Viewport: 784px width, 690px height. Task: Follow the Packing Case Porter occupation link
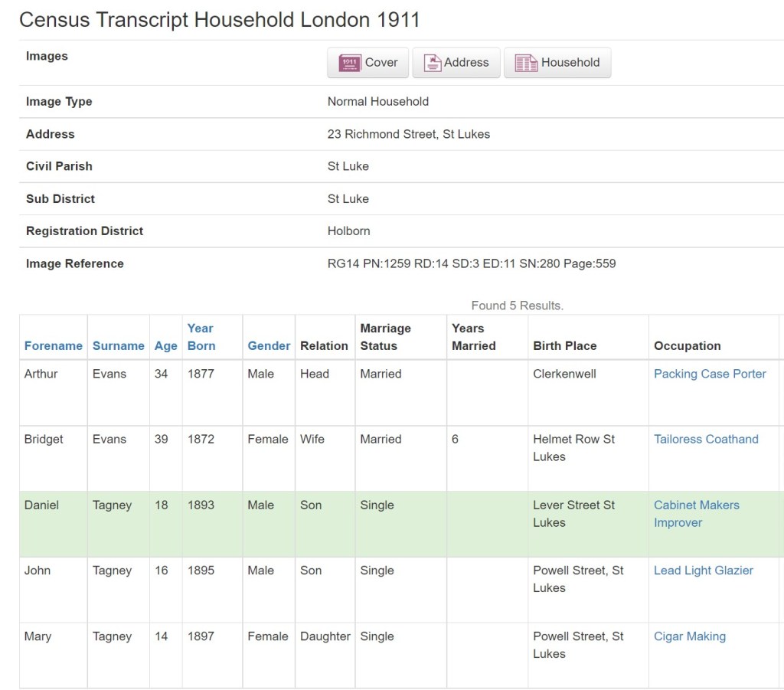tap(709, 374)
